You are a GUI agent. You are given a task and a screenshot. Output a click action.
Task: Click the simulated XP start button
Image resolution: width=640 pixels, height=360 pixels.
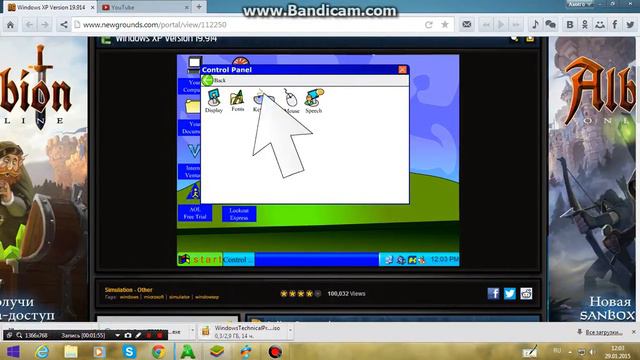point(200,260)
